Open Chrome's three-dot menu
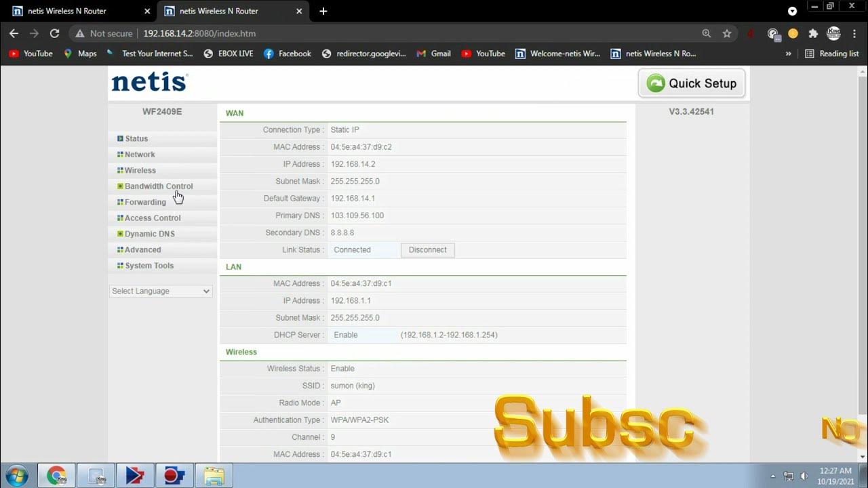868x488 pixels. (854, 33)
